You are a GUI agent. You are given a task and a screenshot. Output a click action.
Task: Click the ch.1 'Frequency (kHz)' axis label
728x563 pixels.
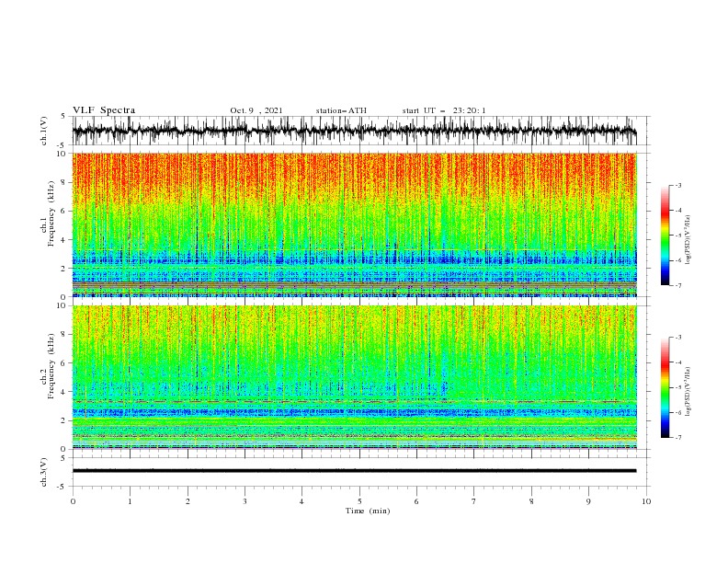(x=51, y=214)
